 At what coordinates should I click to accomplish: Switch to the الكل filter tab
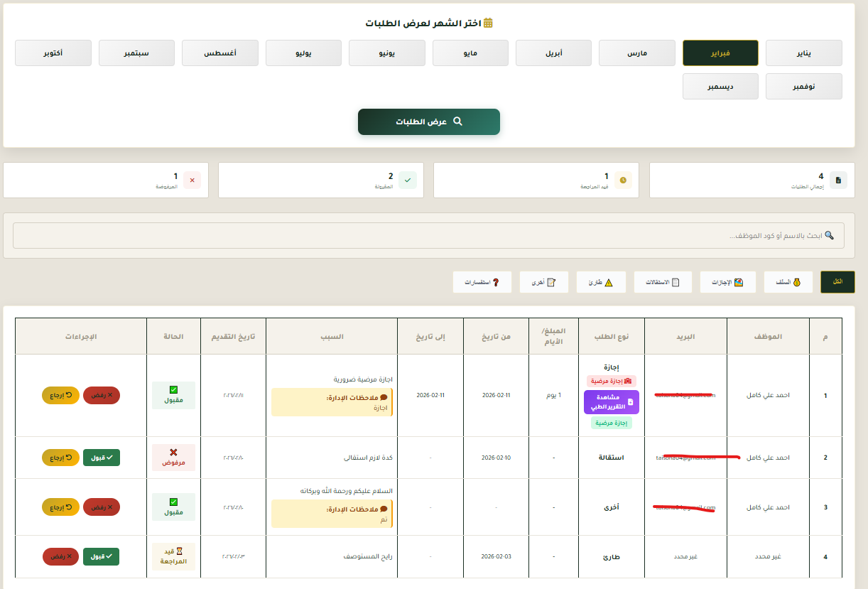[x=837, y=281]
